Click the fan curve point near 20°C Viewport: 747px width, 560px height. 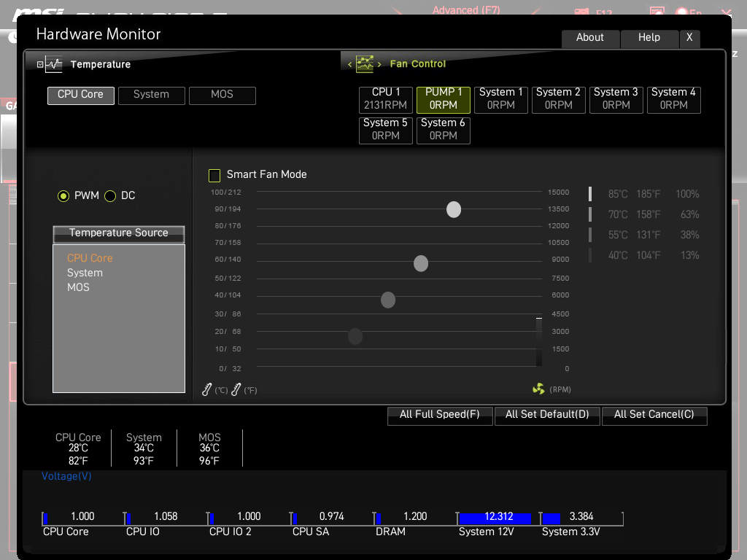[x=355, y=336]
